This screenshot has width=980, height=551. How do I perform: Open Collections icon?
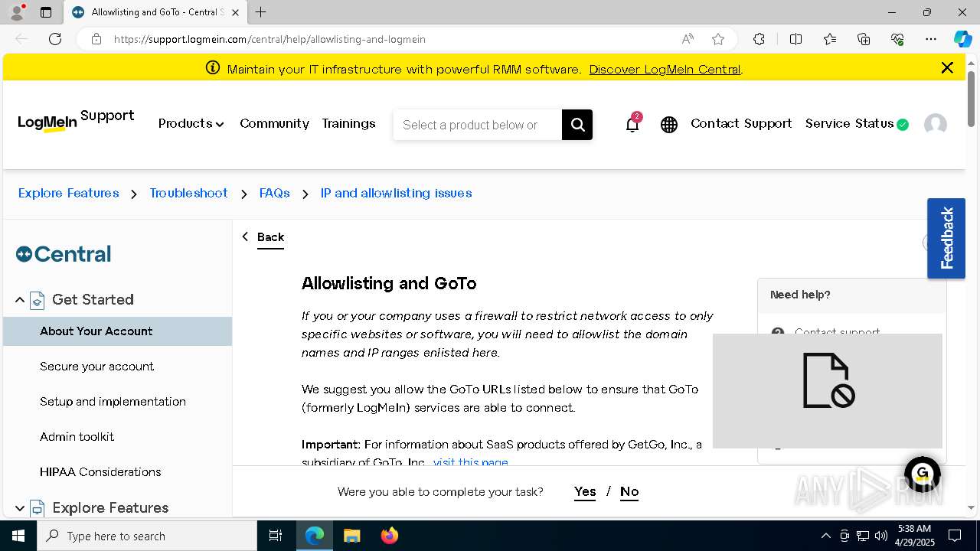[864, 39]
